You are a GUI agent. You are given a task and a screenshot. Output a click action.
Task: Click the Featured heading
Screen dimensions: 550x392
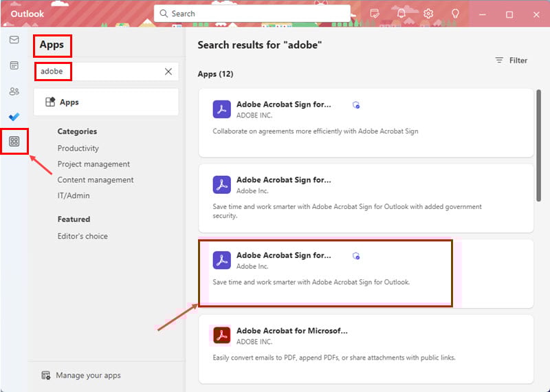[74, 219]
